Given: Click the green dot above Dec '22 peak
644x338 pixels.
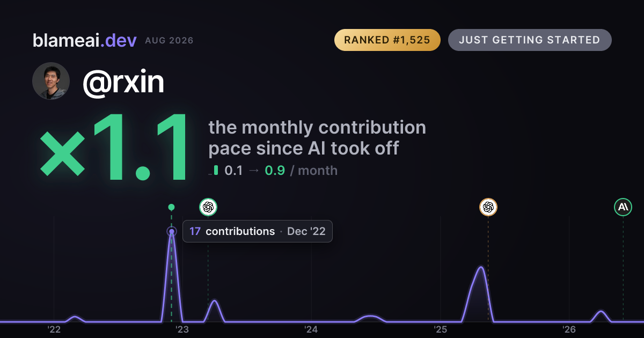Looking at the screenshot, I should (171, 207).
